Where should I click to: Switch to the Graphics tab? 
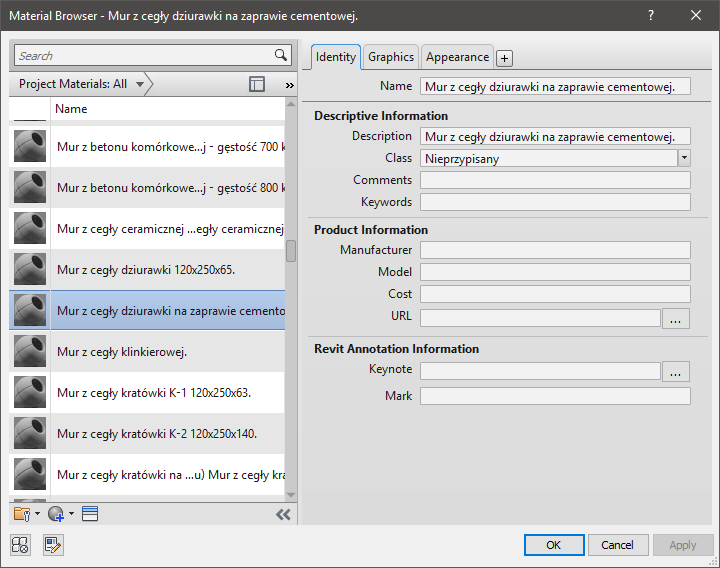[391, 57]
